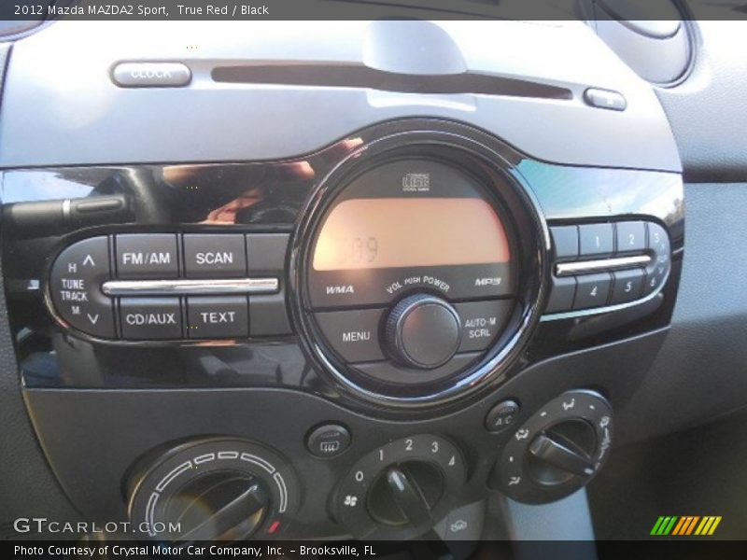Click the WMA label on the stereo
747x560 pixels.
tap(340, 289)
